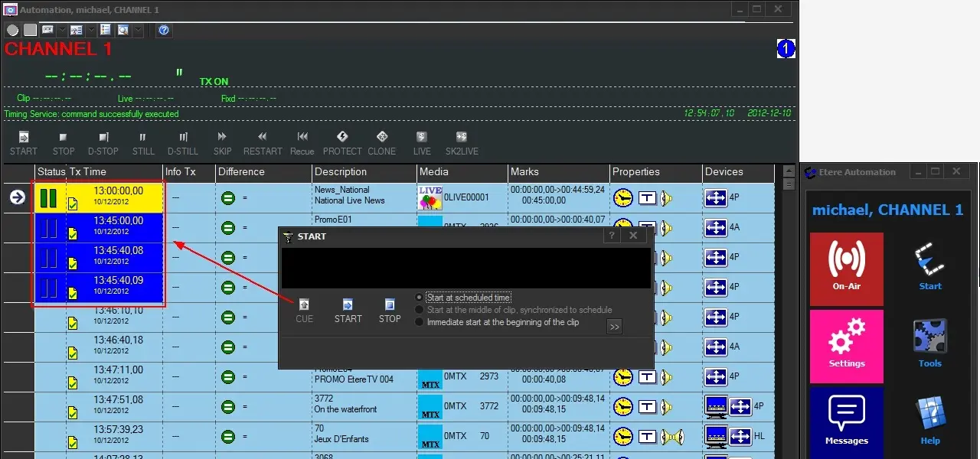Click the CUE icon in START dialog
Image resolution: width=980 pixels, height=459 pixels.
[304, 305]
